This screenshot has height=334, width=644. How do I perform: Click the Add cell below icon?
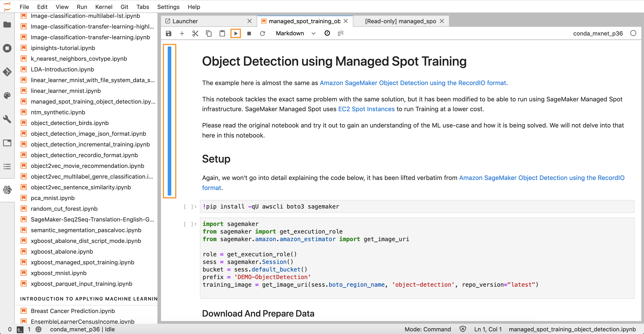coord(182,33)
